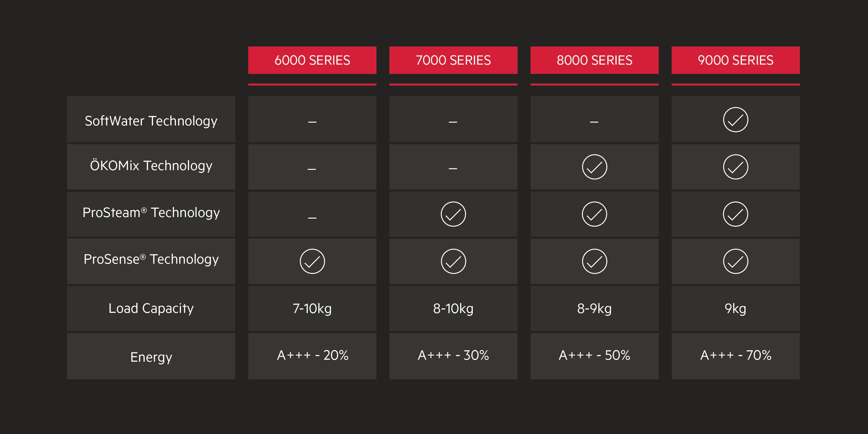
Task: Click the 6000 Series ProSense checkmark icon
Action: pyautogui.click(x=312, y=261)
